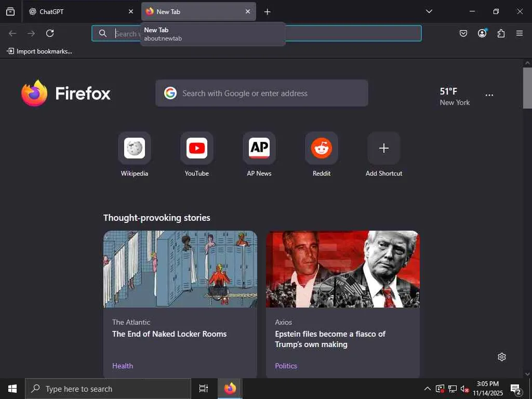Click the Axios source label
The image size is (532, 399).
point(283,322)
